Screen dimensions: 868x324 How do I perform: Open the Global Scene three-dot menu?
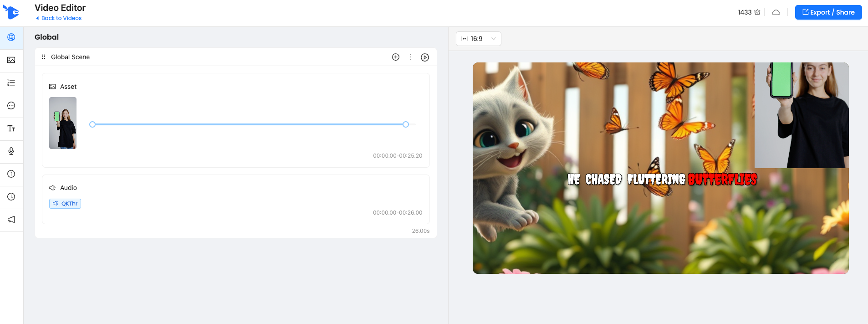(x=410, y=57)
